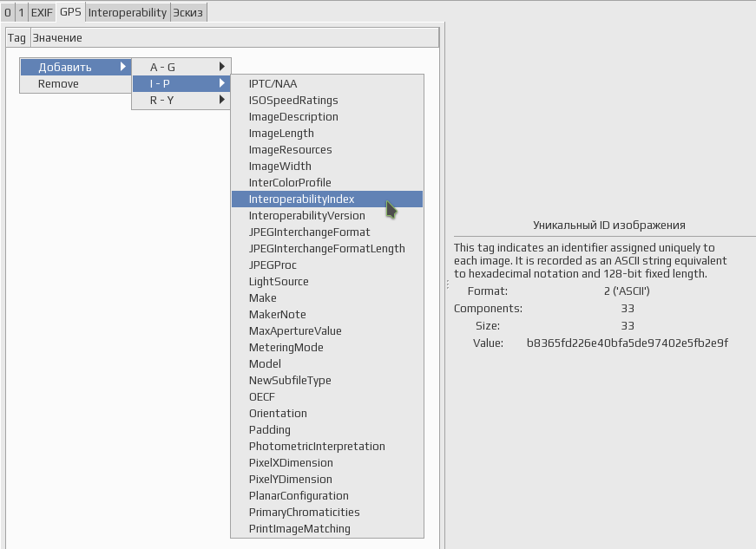Select PrimaryChromaticities entry
Viewport: 756px width, 549px height.
[x=327, y=512]
